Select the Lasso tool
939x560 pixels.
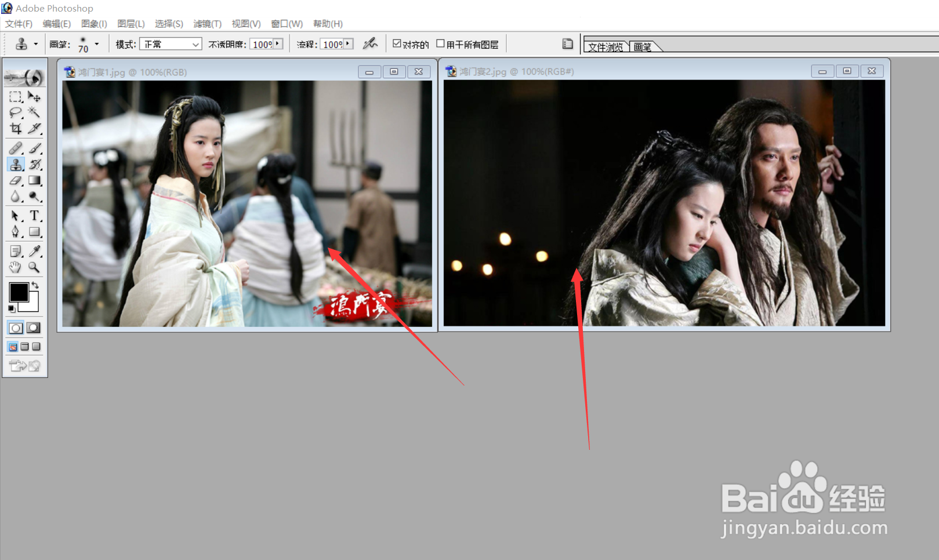click(16, 112)
